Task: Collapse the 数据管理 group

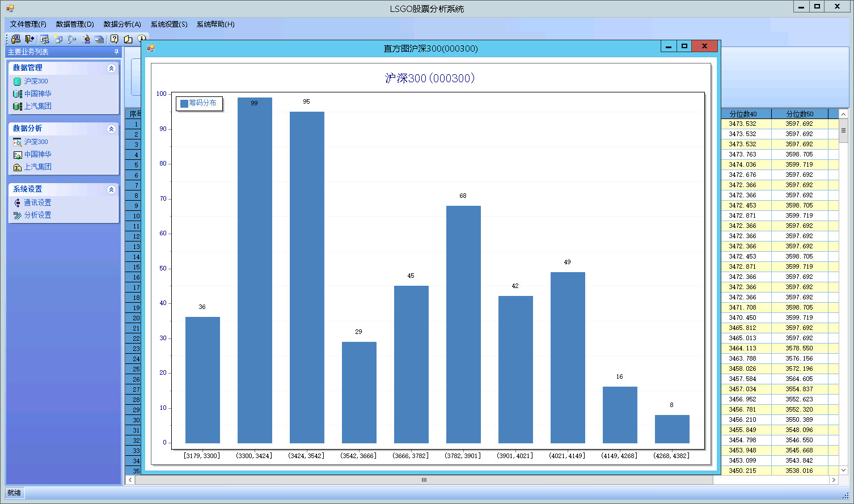Action: click(111, 68)
